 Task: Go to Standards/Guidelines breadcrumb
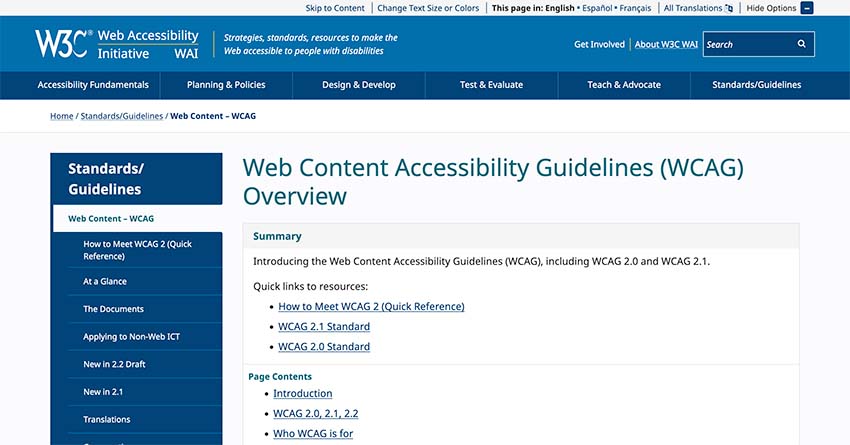click(x=121, y=116)
